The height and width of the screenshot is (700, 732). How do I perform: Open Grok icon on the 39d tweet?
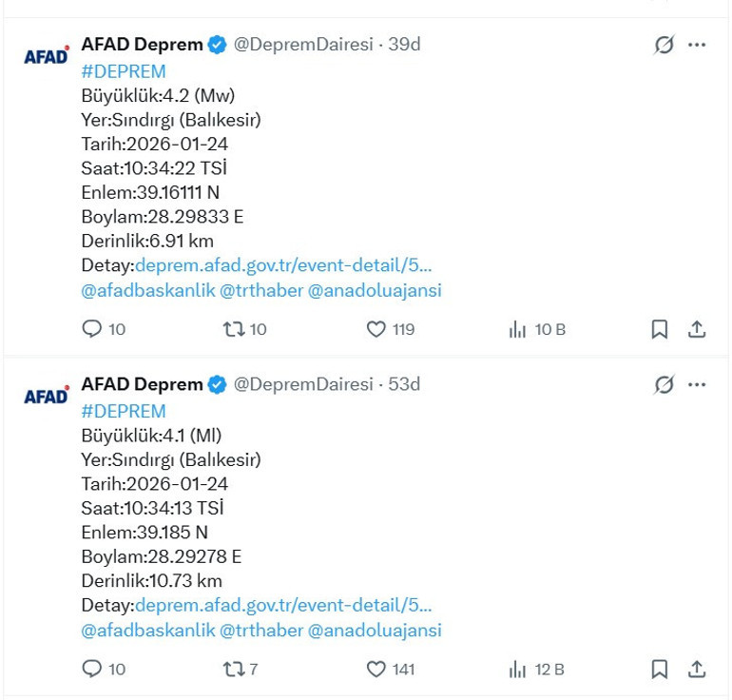tap(664, 45)
